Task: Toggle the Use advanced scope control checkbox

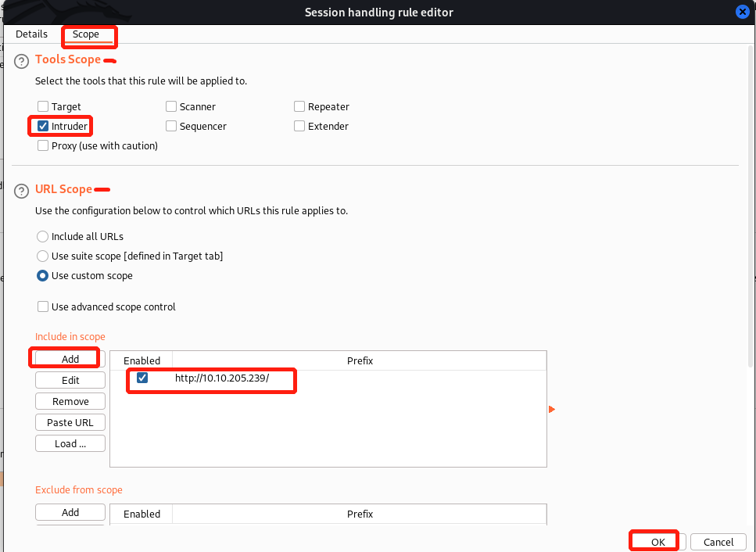Action: [x=43, y=306]
